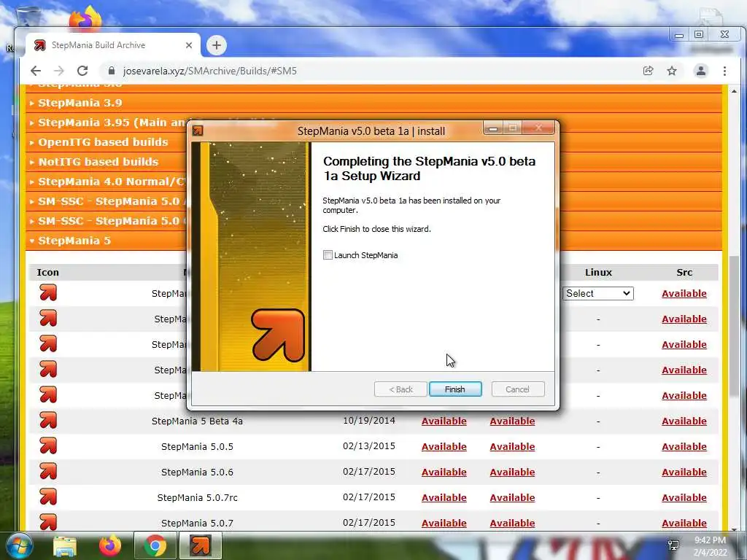Image resolution: width=747 pixels, height=560 pixels.
Task: Tick the Launch StepMania checkbox
Action: click(328, 254)
